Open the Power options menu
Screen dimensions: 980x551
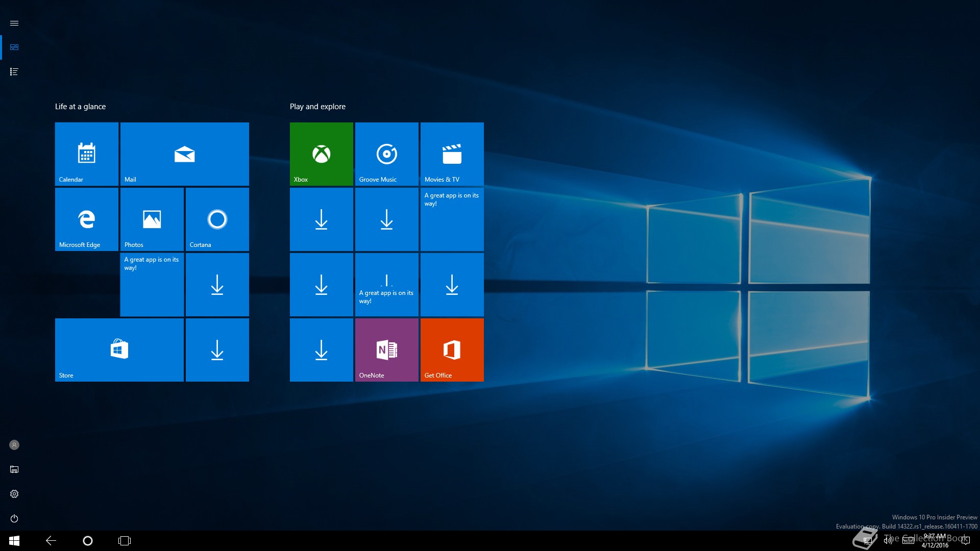(14, 518)
